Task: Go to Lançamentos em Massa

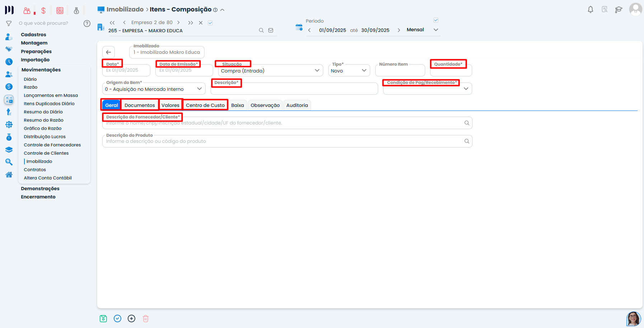Action: [51, 95]
